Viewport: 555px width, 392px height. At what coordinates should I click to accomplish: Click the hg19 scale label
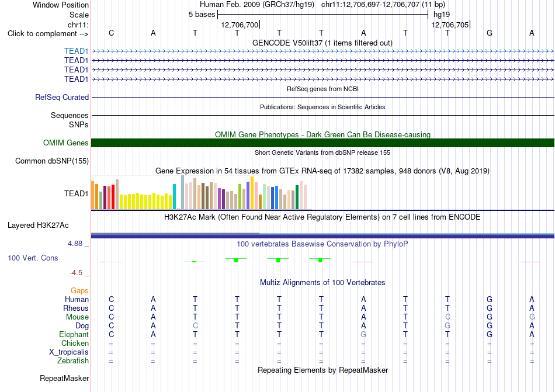[x=442, y=15]
